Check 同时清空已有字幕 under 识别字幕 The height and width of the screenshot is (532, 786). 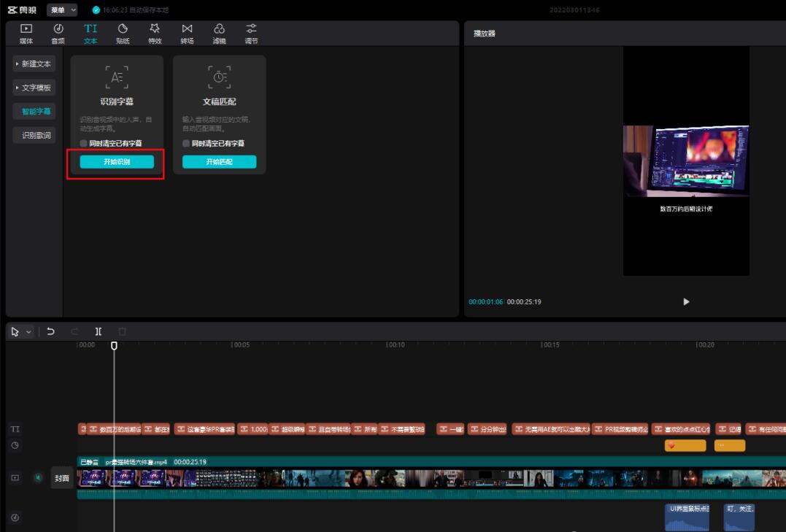84,144
